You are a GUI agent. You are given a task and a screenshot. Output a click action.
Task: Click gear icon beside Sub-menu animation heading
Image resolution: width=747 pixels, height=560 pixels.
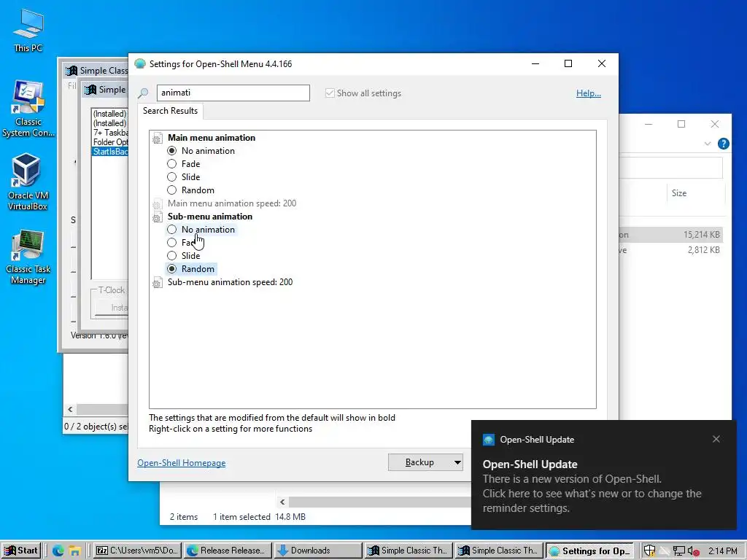coord(157,217)
